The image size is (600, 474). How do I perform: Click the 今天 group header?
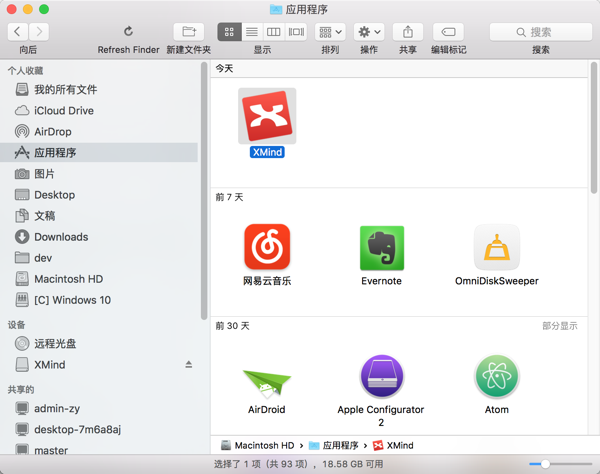click(224, 68)
